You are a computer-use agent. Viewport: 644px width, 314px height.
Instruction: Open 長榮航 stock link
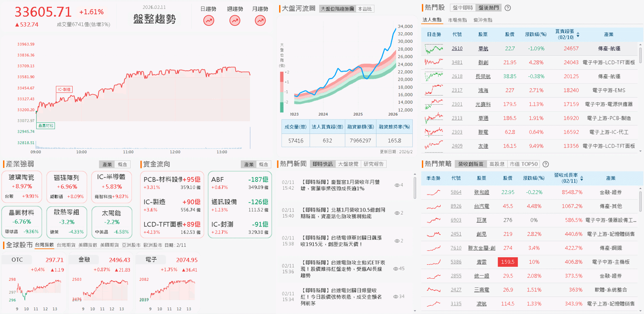[x=483, y=76]
